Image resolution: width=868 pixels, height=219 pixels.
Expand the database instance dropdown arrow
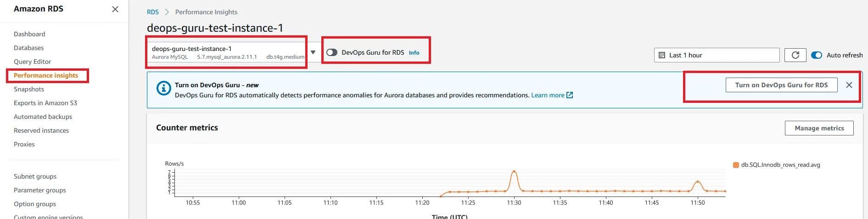coord(313,52)
